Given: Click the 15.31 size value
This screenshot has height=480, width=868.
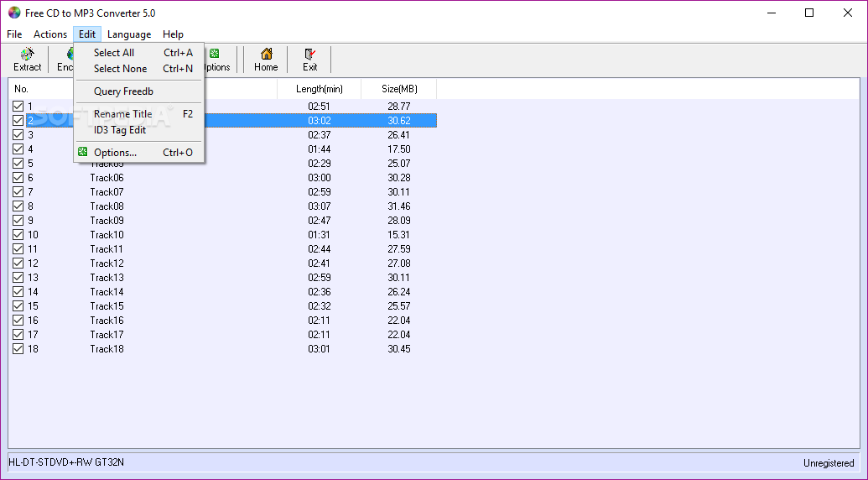Looking at the screenshot, I should (399, 235).
